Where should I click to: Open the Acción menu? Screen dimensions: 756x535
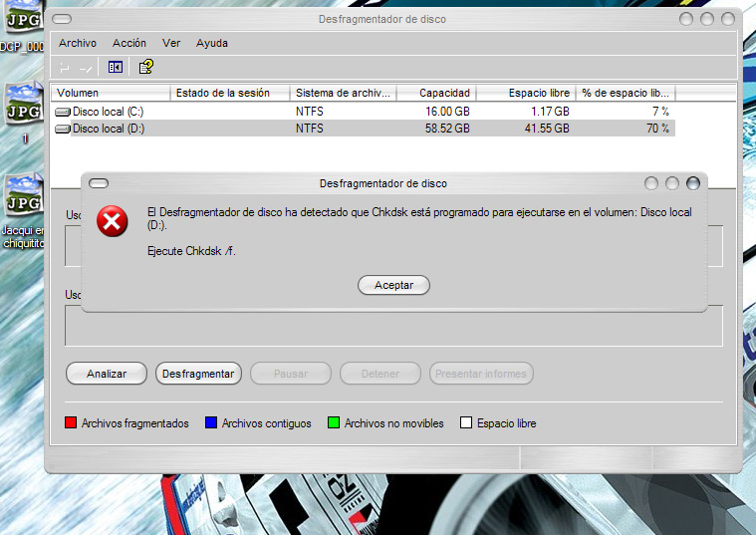pos(129,43)
